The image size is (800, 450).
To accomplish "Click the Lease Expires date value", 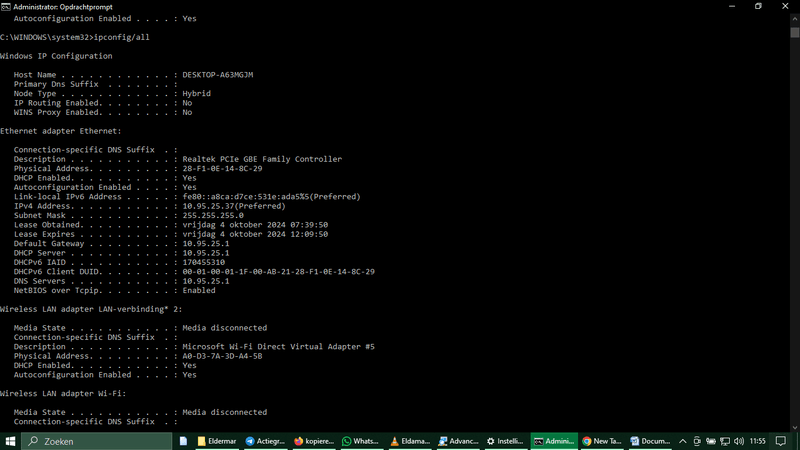I will [255, 234].
